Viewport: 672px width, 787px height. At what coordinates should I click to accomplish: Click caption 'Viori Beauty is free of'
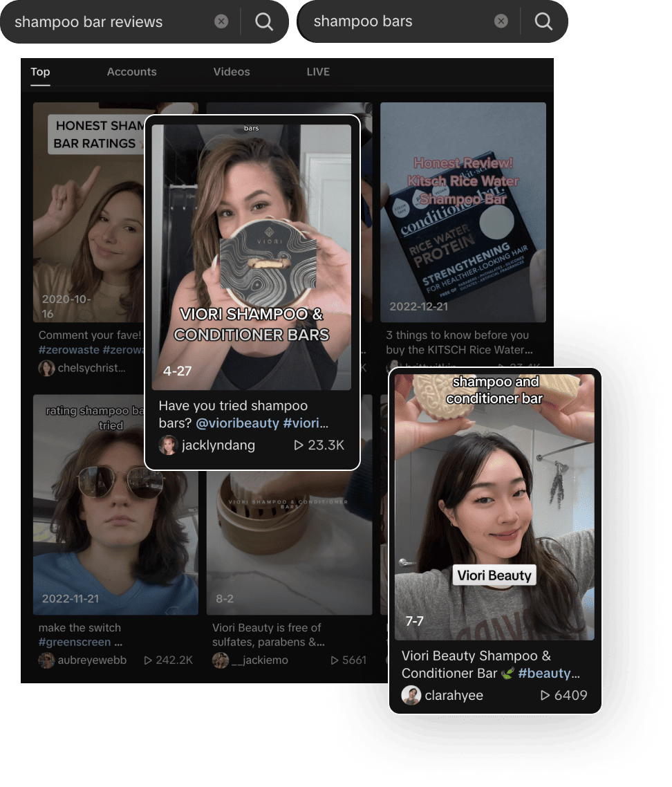click(266, 627)
